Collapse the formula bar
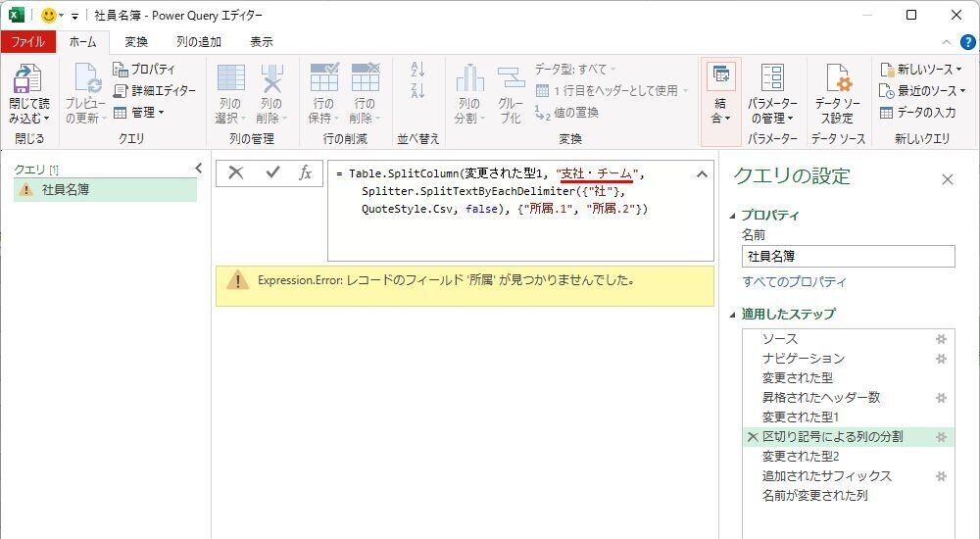980x539 pixels. 702,174
